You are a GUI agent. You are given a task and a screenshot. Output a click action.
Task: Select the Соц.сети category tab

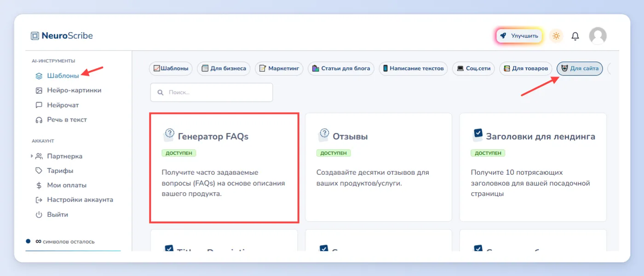click(474, 69)
